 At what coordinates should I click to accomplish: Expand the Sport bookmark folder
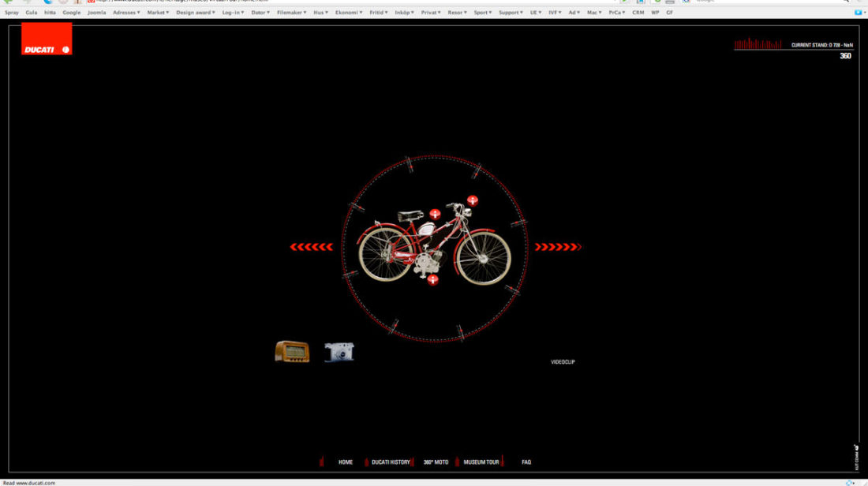pyautogui.click(x=483, y=12)
